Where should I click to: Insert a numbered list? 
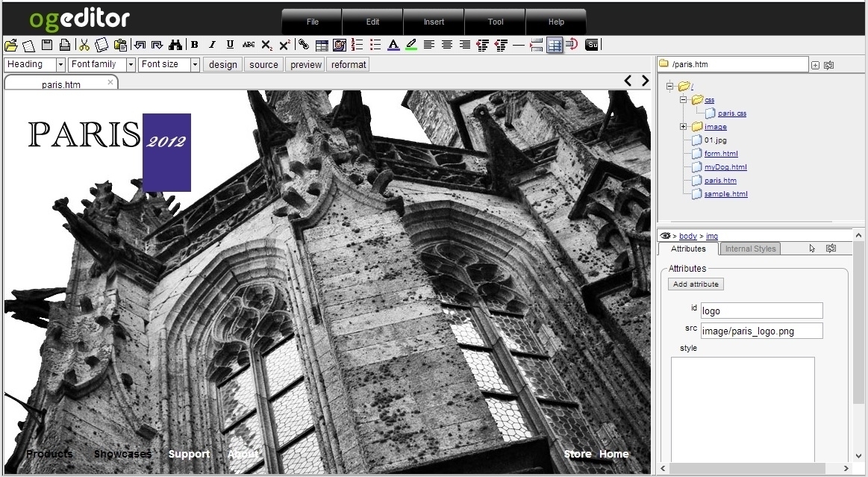357,45
